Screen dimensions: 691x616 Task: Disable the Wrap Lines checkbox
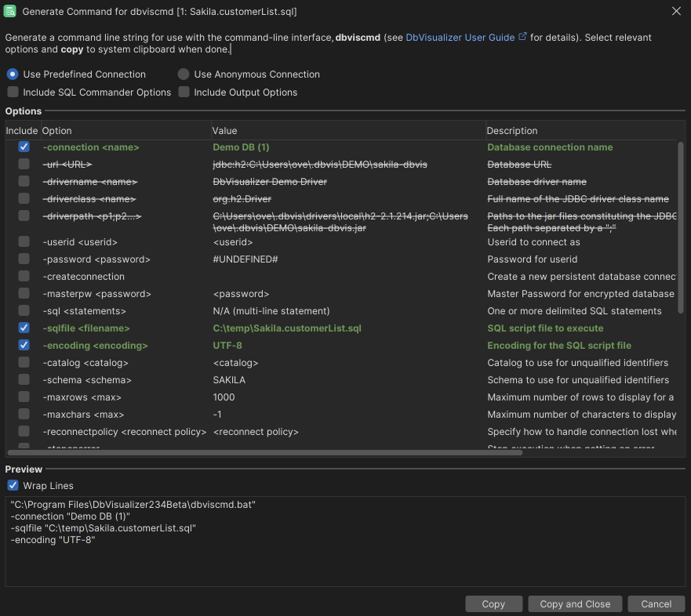(13, 485)
